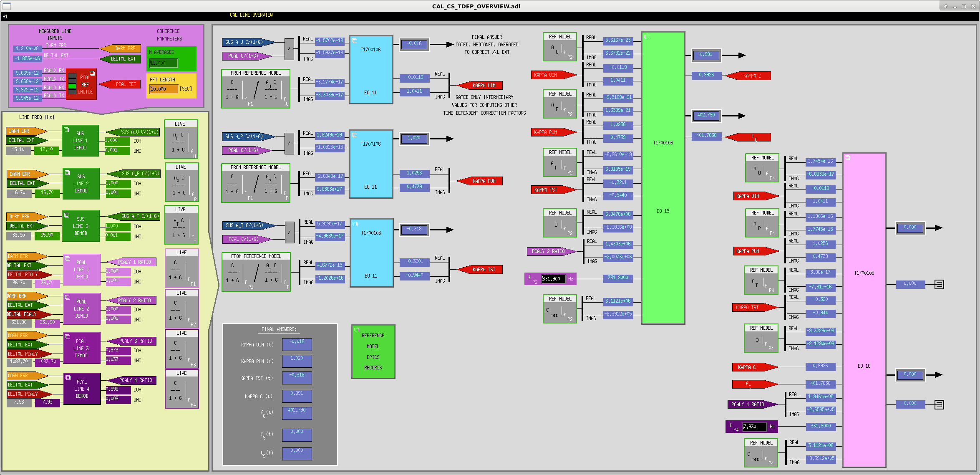
Task: Click the PCALY TX value 9.945e-12
Action: 27,98
